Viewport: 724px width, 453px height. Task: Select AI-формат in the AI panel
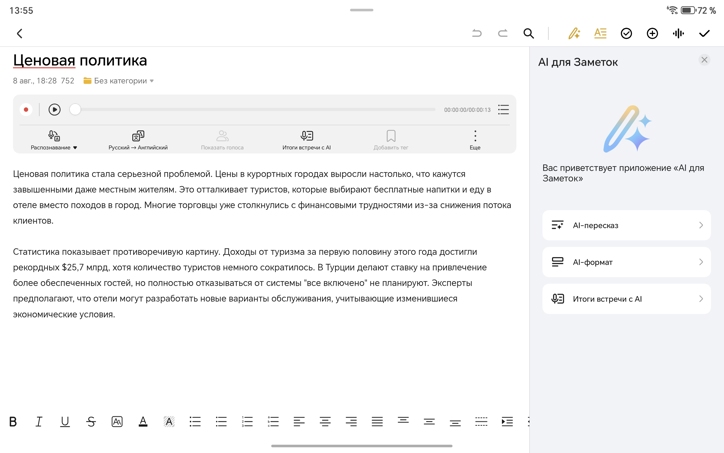626,262
